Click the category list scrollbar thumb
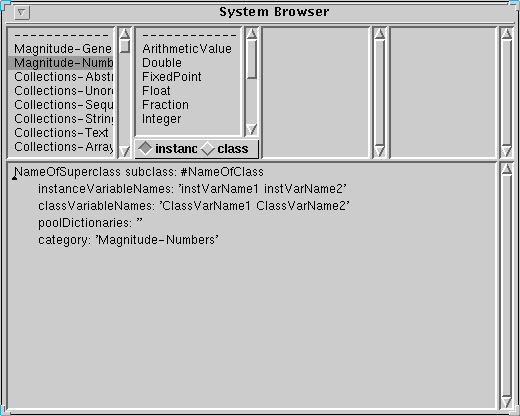Viewport: 520px width, 416px height. tap(125, 46)
